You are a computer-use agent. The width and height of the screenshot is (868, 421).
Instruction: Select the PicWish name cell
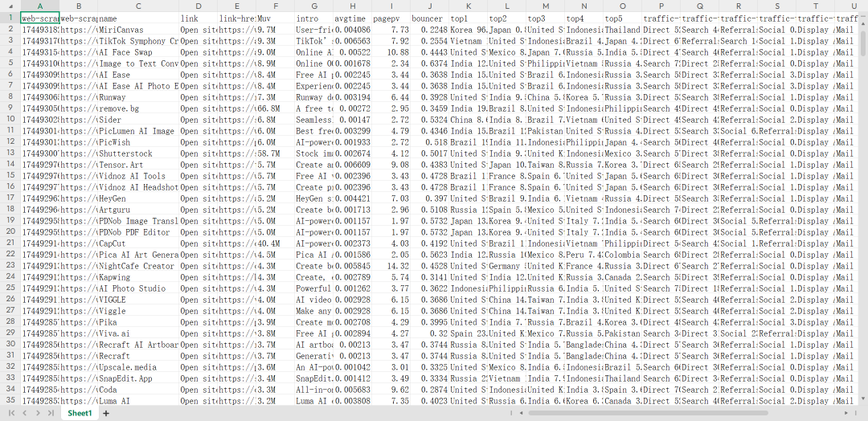[x=138, y=142]
